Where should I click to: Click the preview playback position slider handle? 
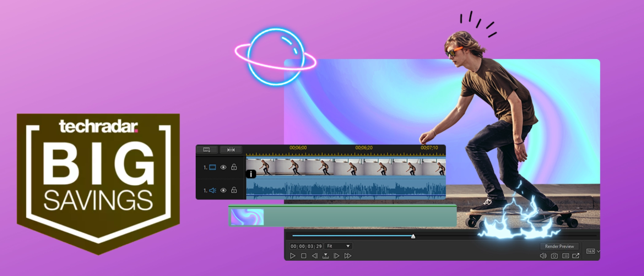(x=413, y=236)
